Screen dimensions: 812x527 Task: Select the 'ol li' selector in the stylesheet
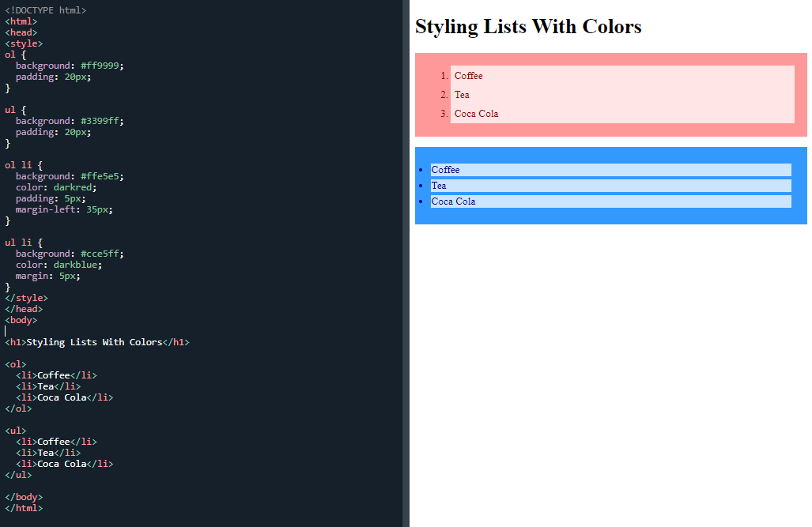(x=17, y=165)
